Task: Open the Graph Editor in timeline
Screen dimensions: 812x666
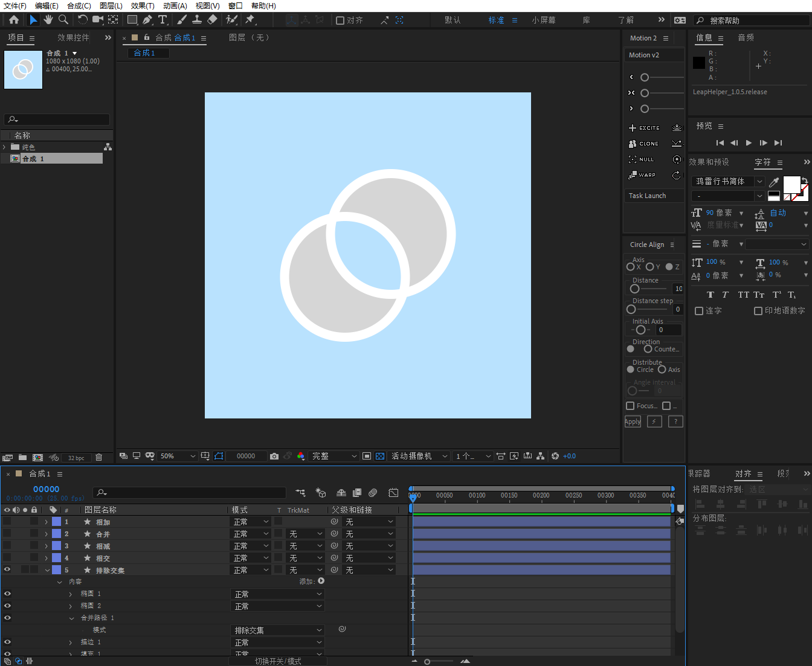Action: tap(393, 493)
